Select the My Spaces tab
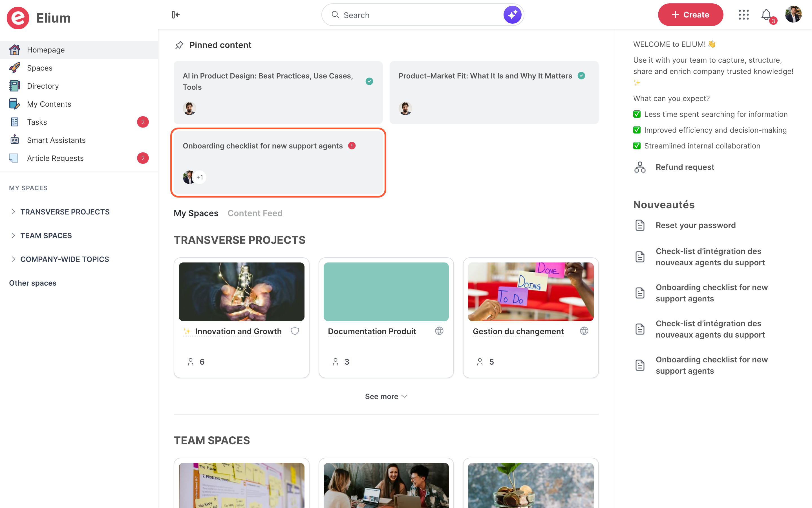This screenshot has width=812, height=508. 196,213
